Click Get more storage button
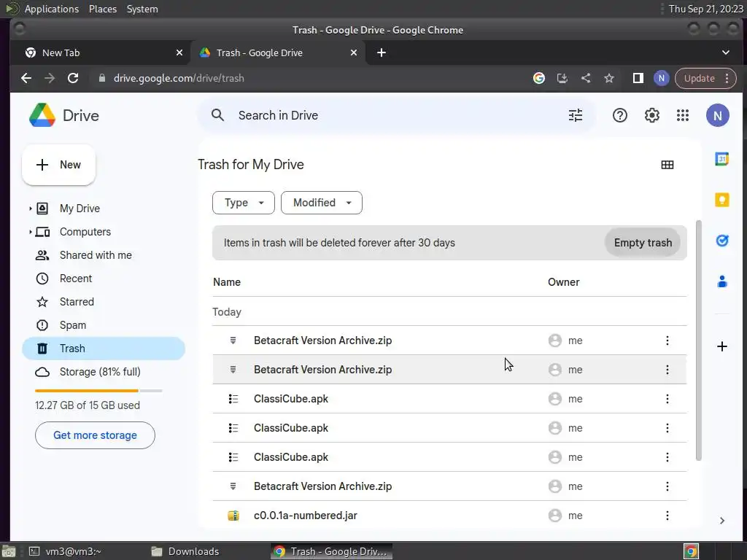Image resolution: width=747 pixels, height=560 pixels. [x=95, y=435]
